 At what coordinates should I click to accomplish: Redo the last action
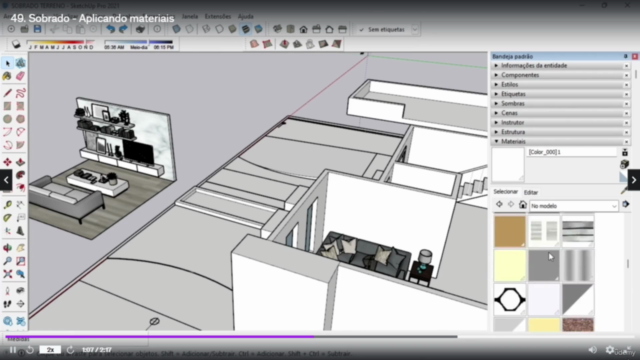123,29
